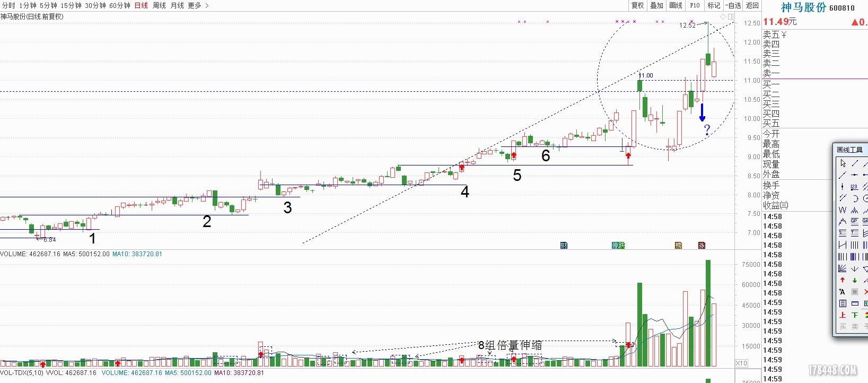Screen dimensions: 868x383
Task: Switch to 月线 monthly chart
Action: pos(177,5)
